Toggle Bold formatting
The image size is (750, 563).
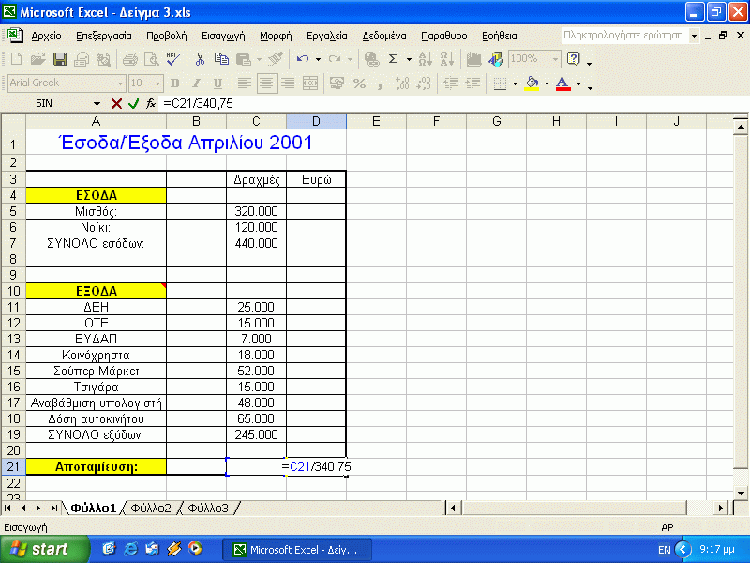pyautogui.click(x=175, y=84)
